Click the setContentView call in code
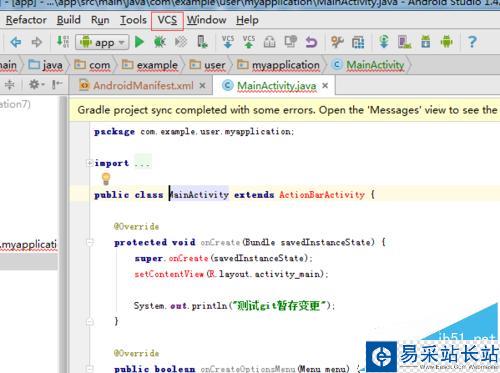This screenshot has width=500, height=373. 169,274
